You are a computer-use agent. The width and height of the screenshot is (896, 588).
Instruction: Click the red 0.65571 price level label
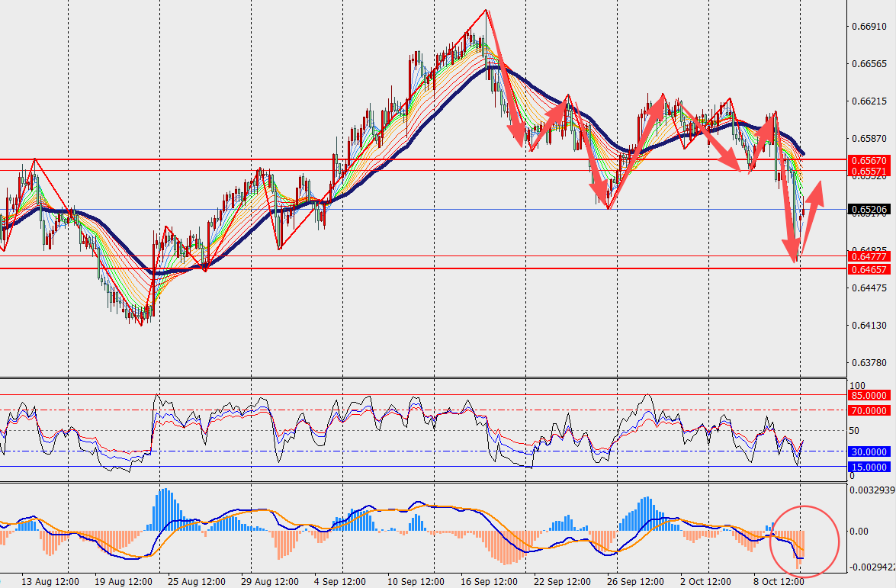click(869, 171)
